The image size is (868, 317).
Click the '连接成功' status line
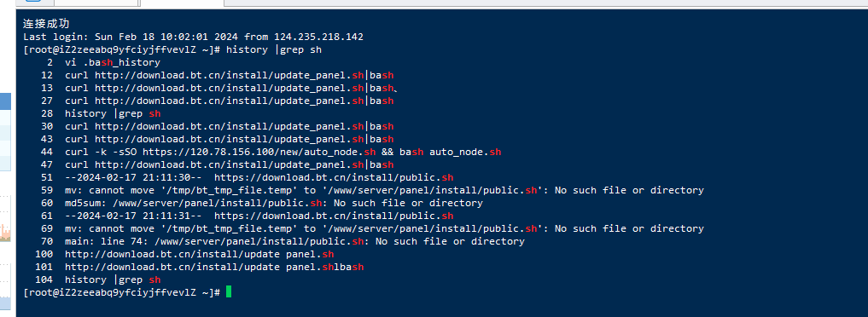tap(46, 24)
